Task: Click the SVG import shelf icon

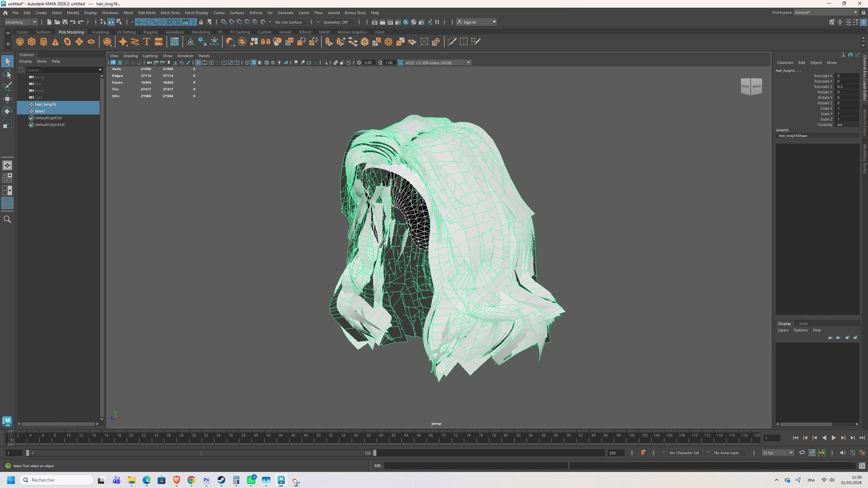Action: 159,42
